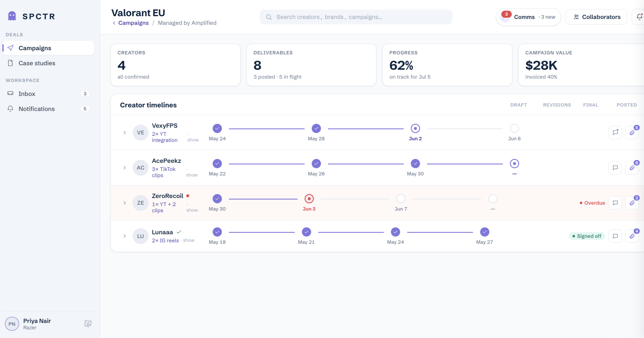This screenshot has width=644, height=338.
Task: Focus the search creators, brands, campaigns field
Action: (356, 17)
